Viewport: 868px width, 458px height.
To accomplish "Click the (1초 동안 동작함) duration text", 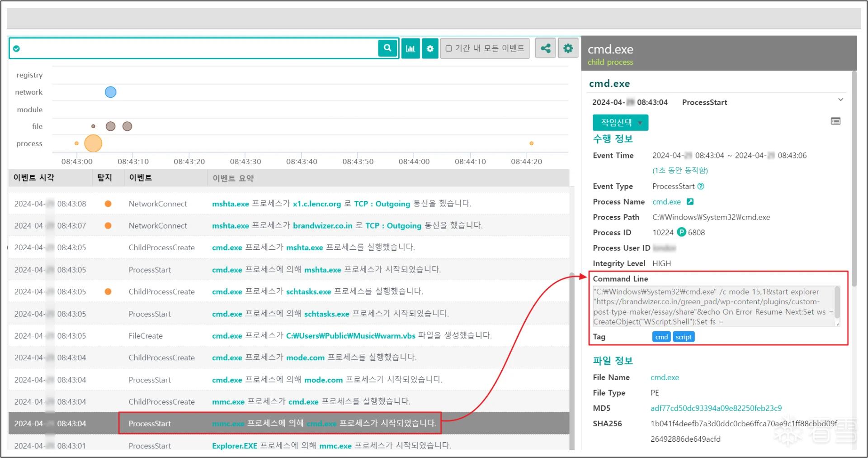I will point(680,171).
